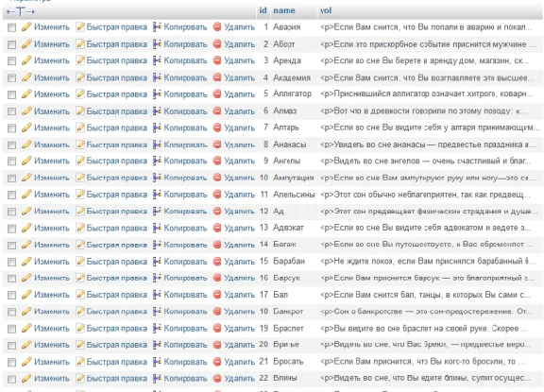Screen dimensions: 544x392
Task: Check the checkbox for row id 22 Блины
Action: (x=11, y=379)
